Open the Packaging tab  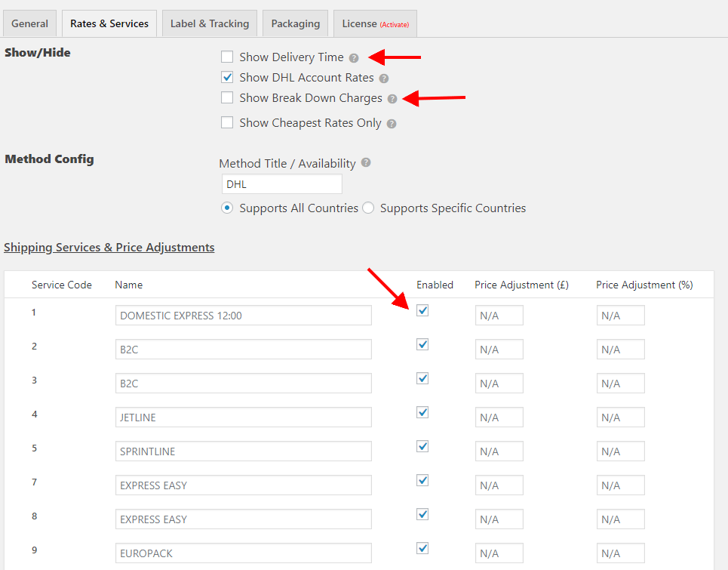tap(295, 23)
